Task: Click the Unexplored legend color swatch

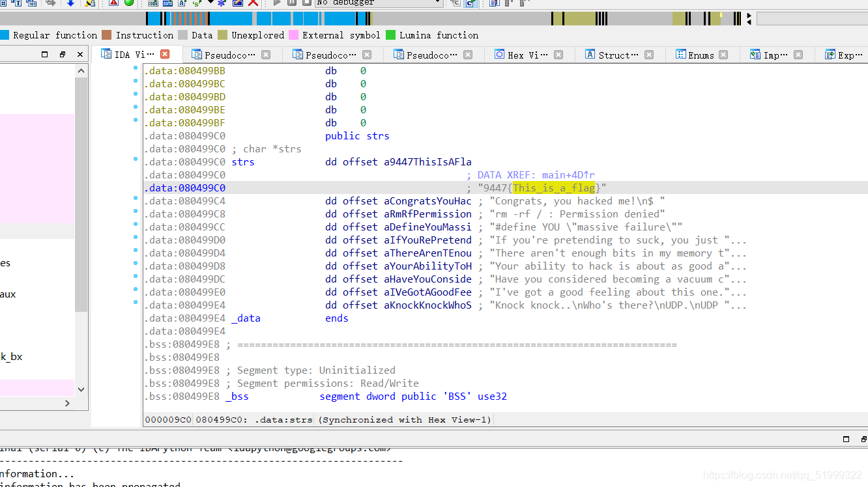Action: click(222, 35)
